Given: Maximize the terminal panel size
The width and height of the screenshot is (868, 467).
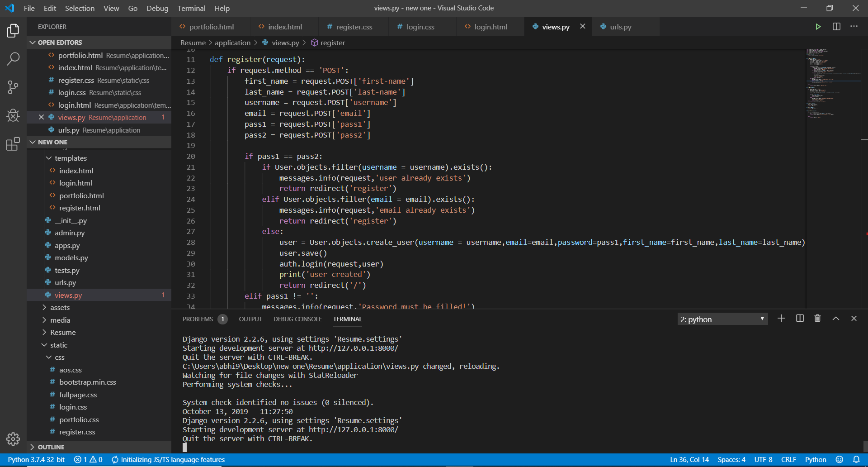Looking at the screenshot, I should [x=836, y=319].
